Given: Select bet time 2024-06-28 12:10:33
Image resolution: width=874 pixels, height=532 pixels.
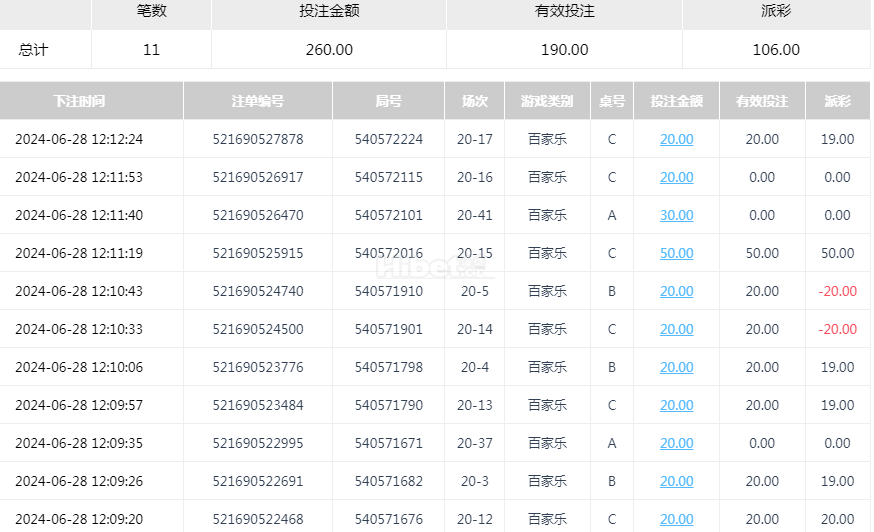Looking at the screenshot, I should [x=79, y=329].
